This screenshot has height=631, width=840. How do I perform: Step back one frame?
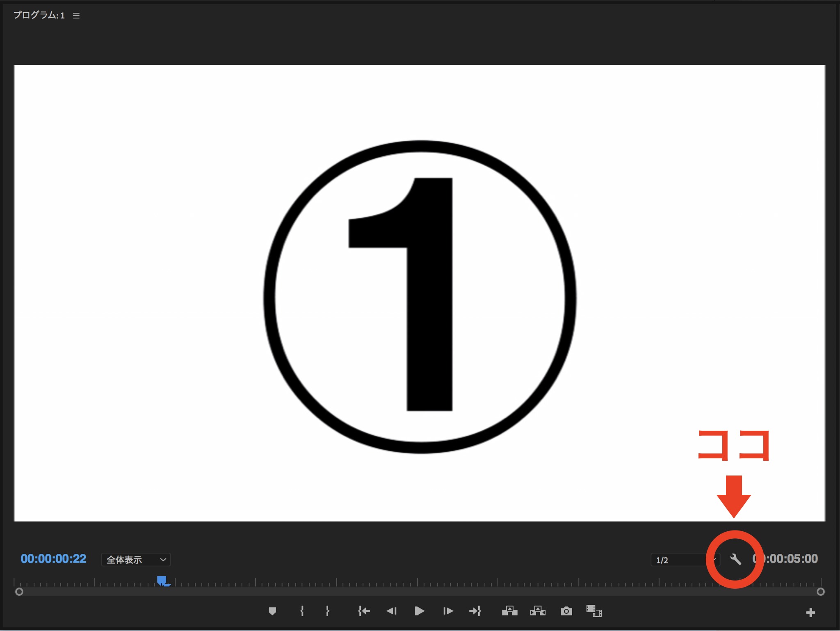coord(392,611)
